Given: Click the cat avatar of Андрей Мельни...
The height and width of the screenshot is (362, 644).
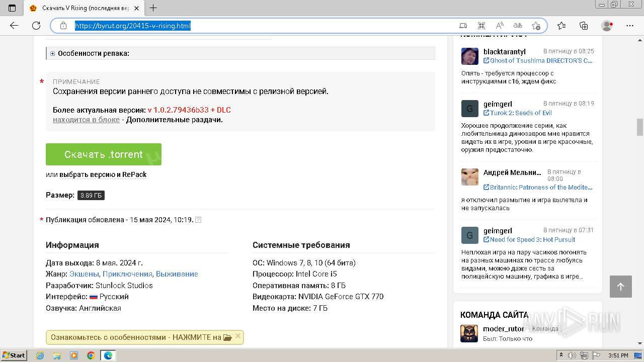Looking at the screenshot, I should coord(470,177).
